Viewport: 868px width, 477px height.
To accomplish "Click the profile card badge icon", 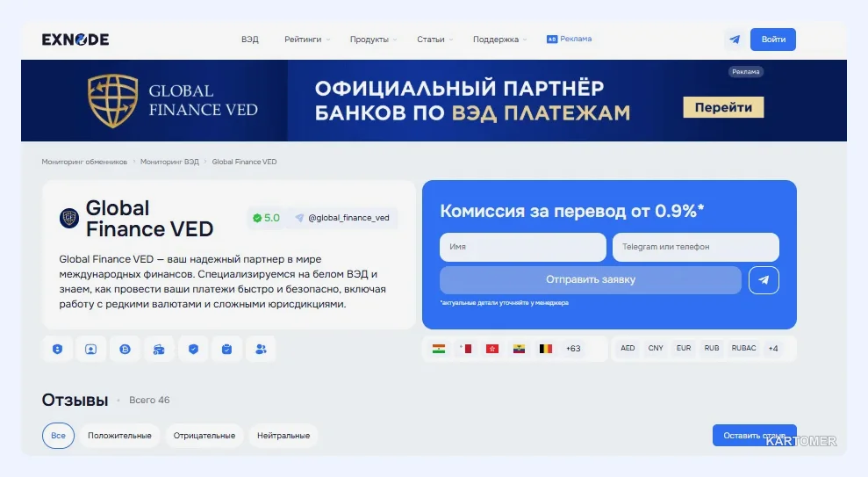I will pyautogui.click(x=90, y=349).
